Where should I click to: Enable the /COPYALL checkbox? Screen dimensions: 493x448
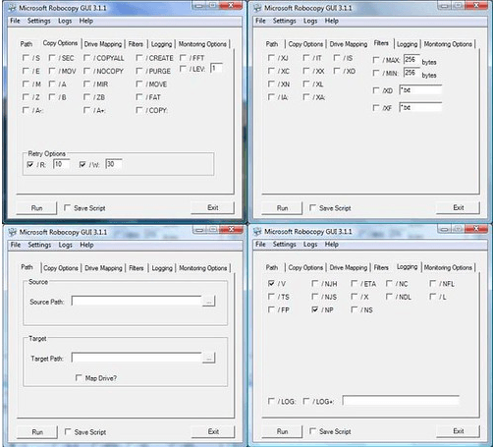[x=86, y=58]
